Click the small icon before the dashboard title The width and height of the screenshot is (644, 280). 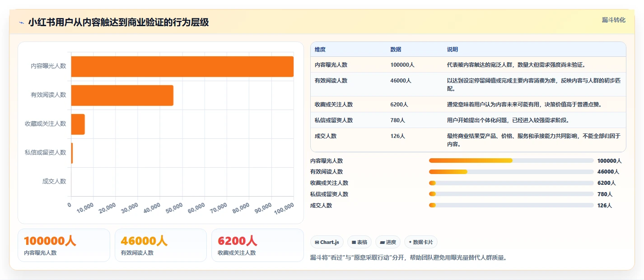point(21,23)
